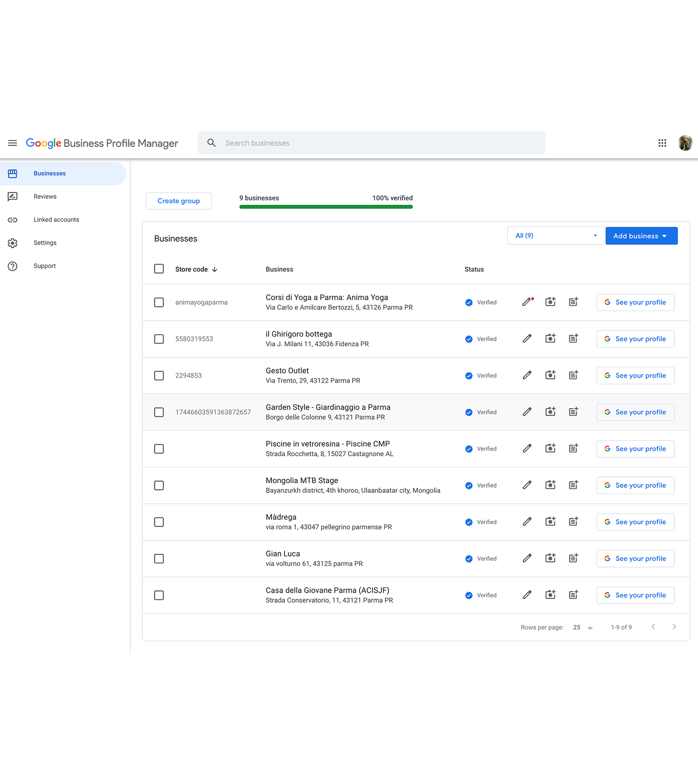Screen dimensions: 698x784
Task: Edit profile for Gesto Outlet
Action: tap(527, 375)
